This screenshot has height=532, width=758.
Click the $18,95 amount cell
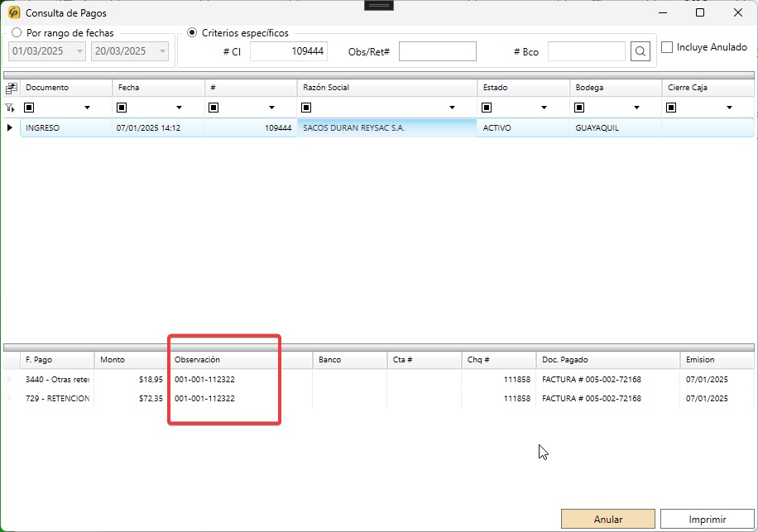click(x=131, y=379)
